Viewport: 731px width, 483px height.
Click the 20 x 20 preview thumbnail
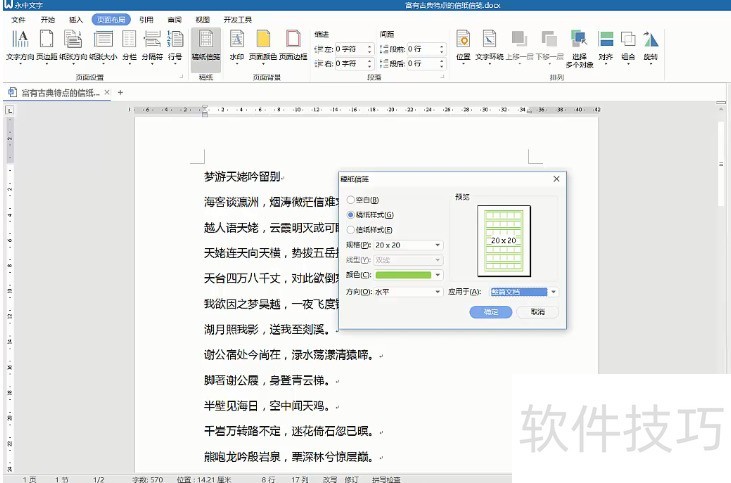click(503, 241)
